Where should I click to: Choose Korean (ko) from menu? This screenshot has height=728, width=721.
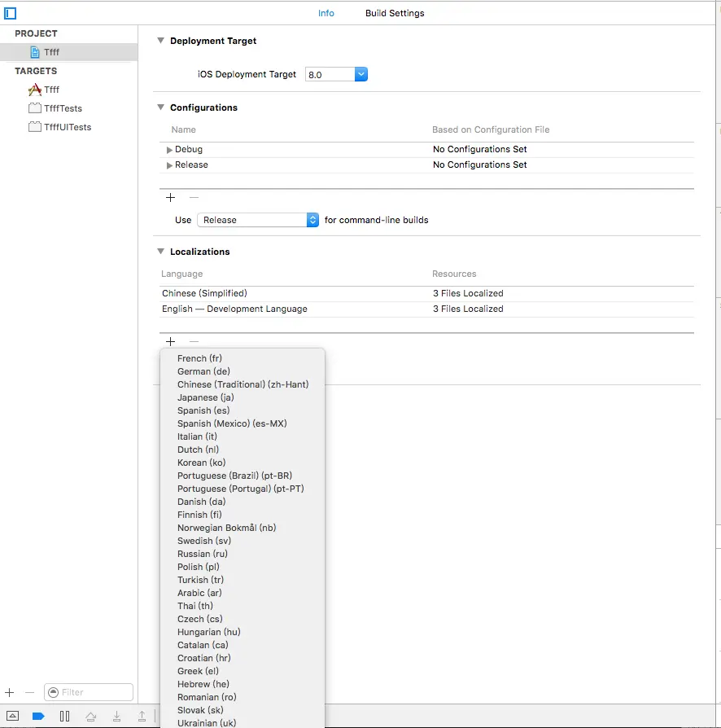243,463
